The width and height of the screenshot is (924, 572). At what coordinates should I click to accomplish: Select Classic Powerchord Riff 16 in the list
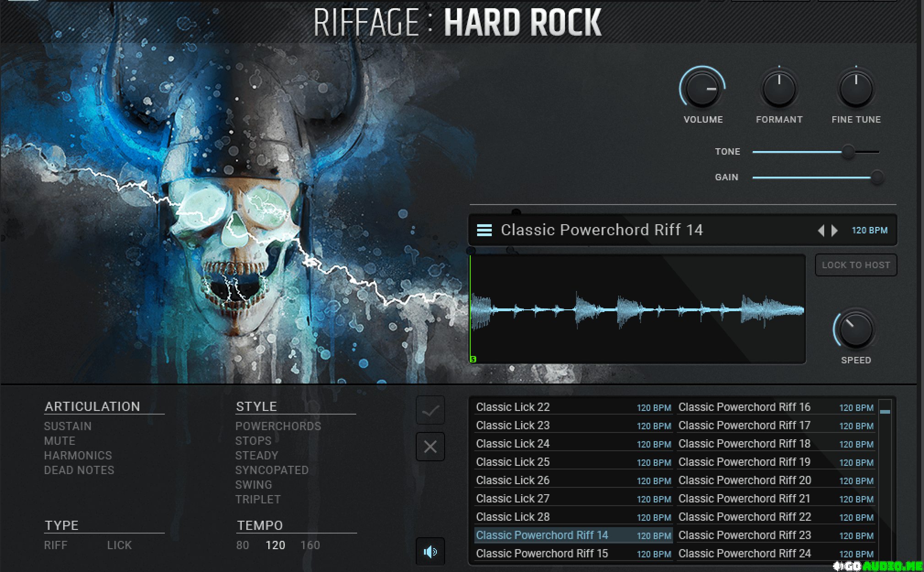pos(776,407)
